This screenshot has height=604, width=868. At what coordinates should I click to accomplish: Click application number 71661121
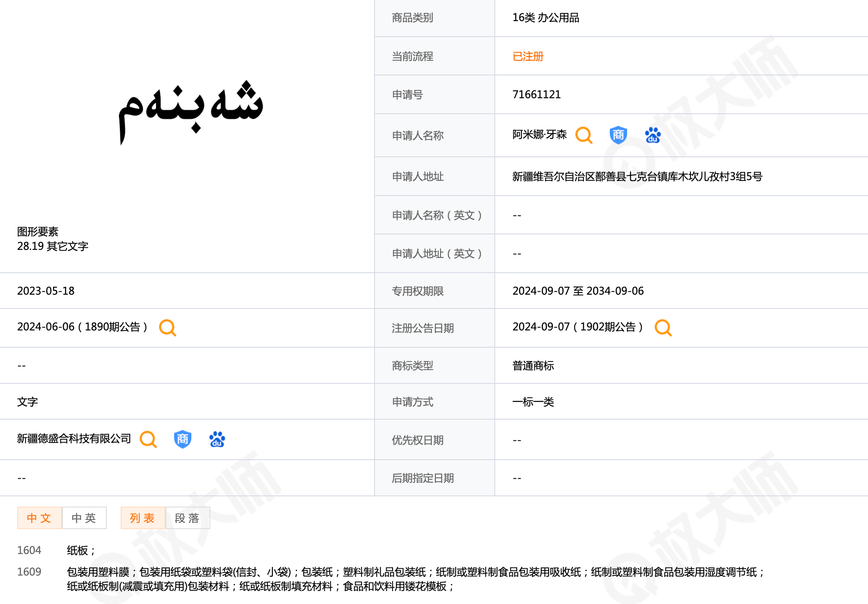[536, 94]
